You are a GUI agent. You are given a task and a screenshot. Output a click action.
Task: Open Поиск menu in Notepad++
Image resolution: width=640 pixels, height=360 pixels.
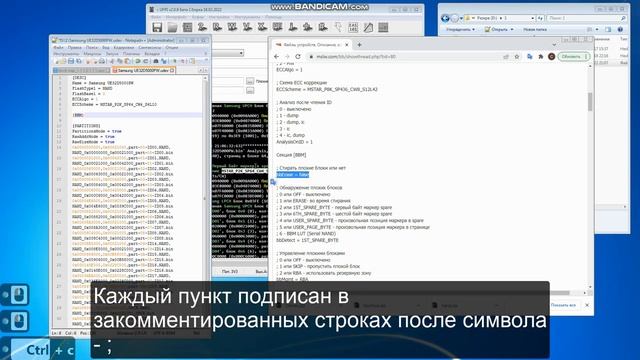pyautogui.click(x=92, y=47)
